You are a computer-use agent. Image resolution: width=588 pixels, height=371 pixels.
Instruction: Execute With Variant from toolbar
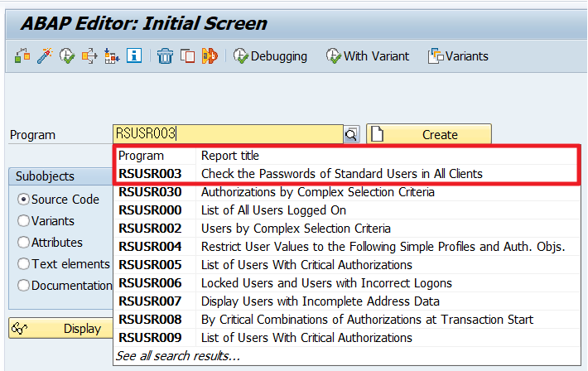pos(368,56)
